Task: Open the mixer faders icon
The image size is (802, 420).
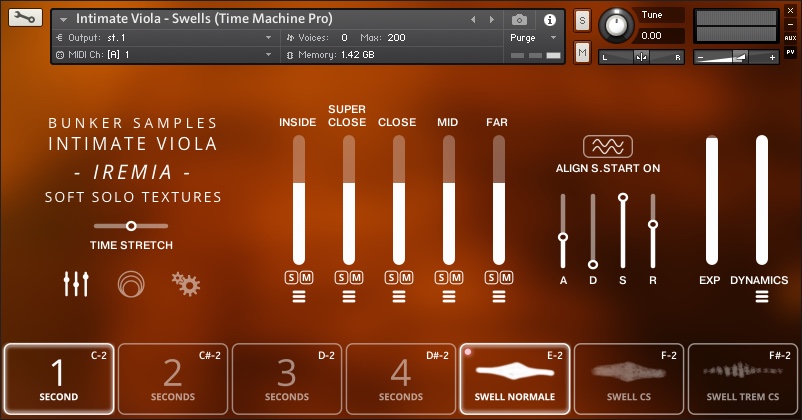Action: tap(76, 284)
